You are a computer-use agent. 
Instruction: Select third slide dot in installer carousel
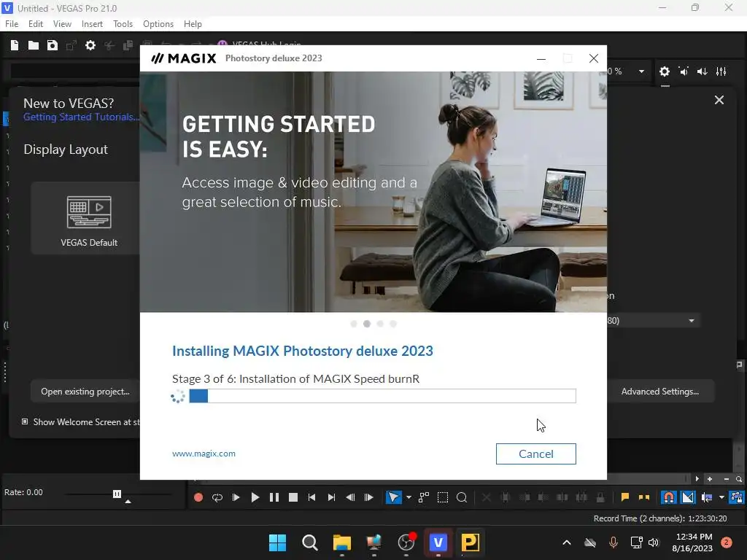coord(380,324)
